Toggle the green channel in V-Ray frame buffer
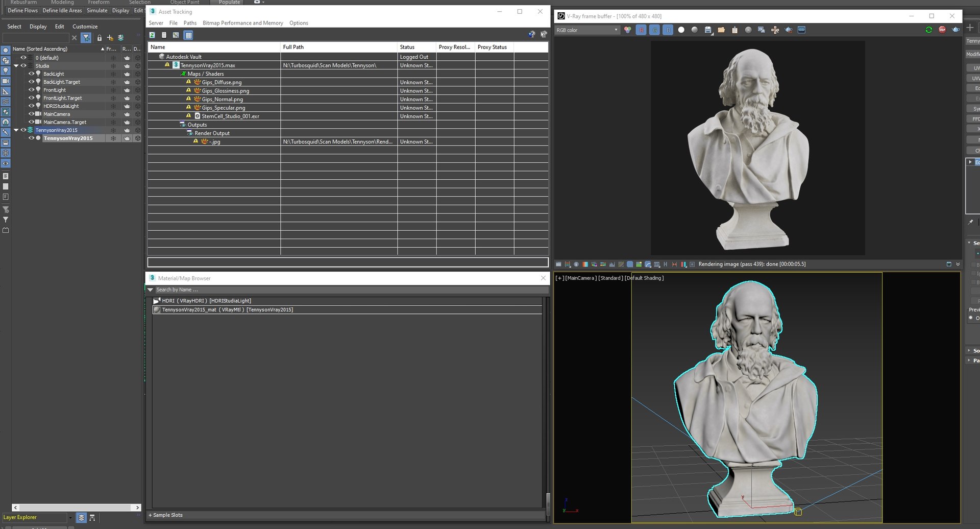The height and width of the screenshot is (529, 980). [655, 30]
